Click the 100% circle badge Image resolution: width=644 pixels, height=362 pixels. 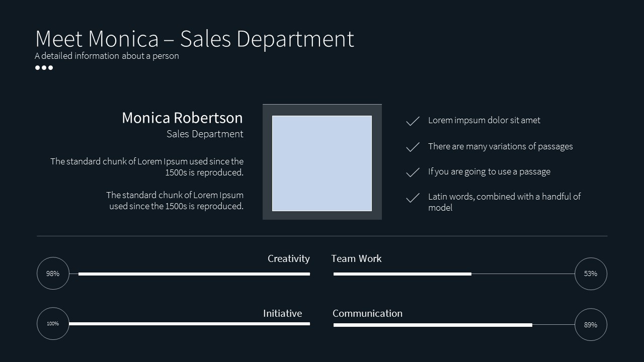point(53,324)
